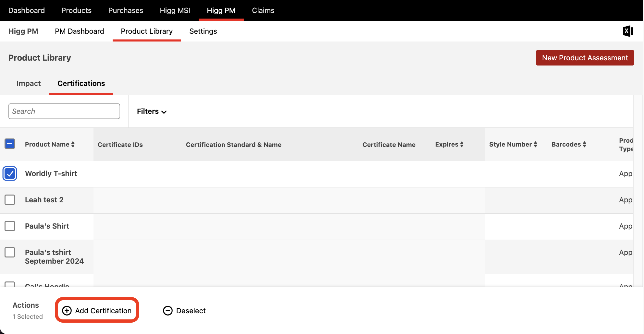This screenshot has width=644, height=334.
Task: Sort by Expires arrows
Action: tap(462, 144)
